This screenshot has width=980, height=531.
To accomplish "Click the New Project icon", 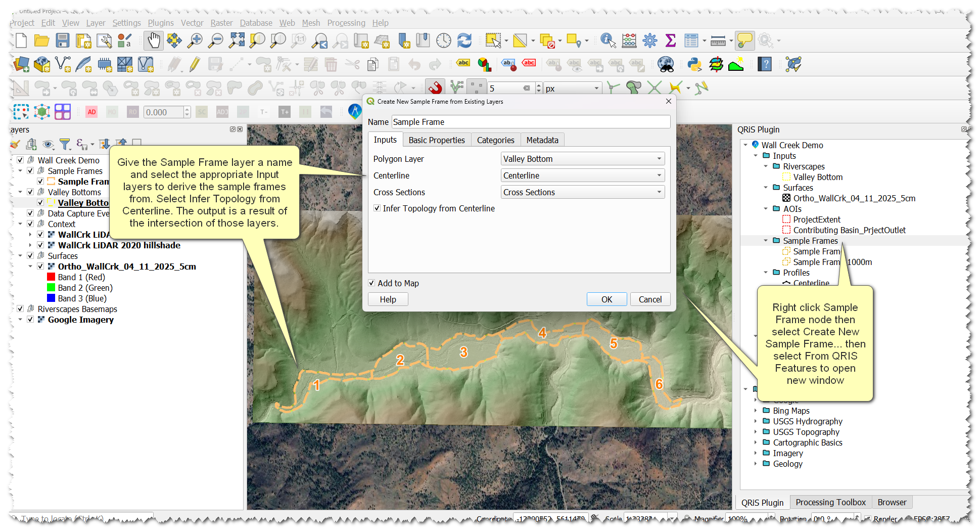I will pos(21,40).
